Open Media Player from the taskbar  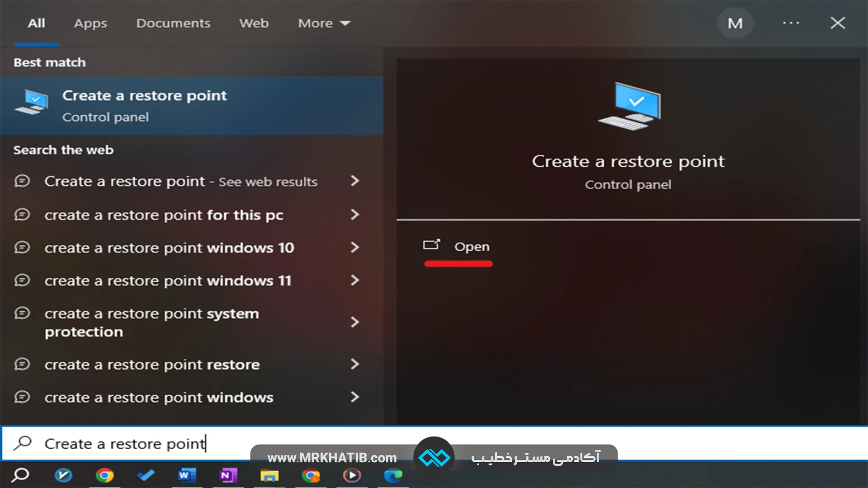pos(352,475)
